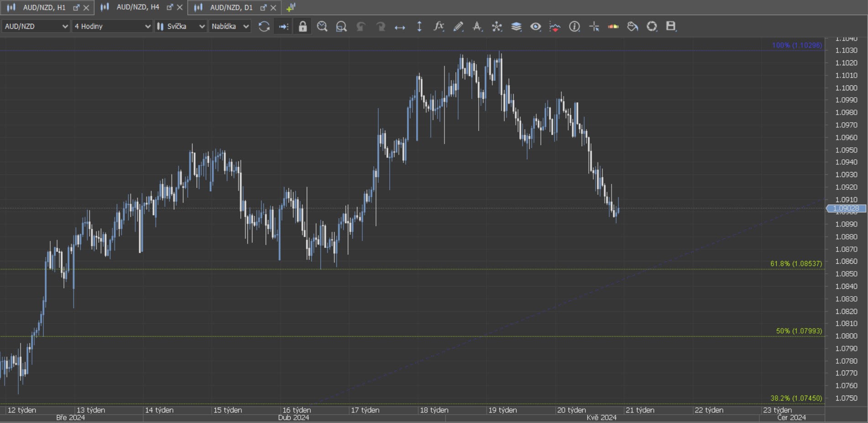Viewport: 868px width, 423px height.
Task: Click the camera shutter screenshot icon
Action: click(652, 26)
